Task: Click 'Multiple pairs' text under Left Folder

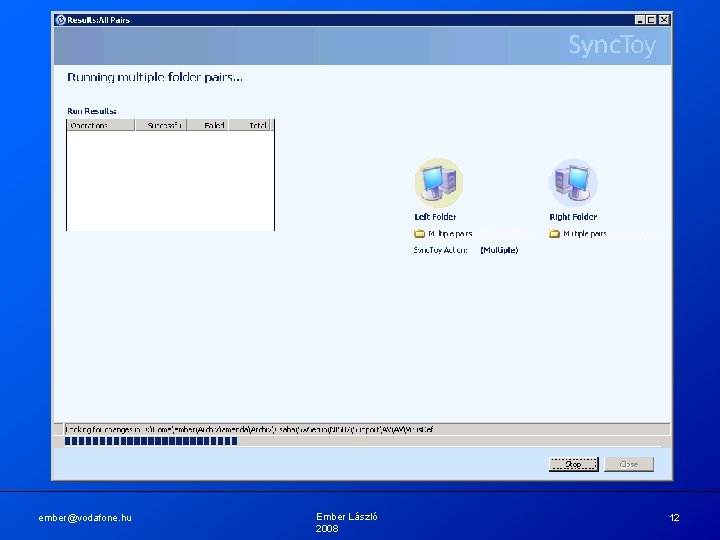Action: point(450,234)
